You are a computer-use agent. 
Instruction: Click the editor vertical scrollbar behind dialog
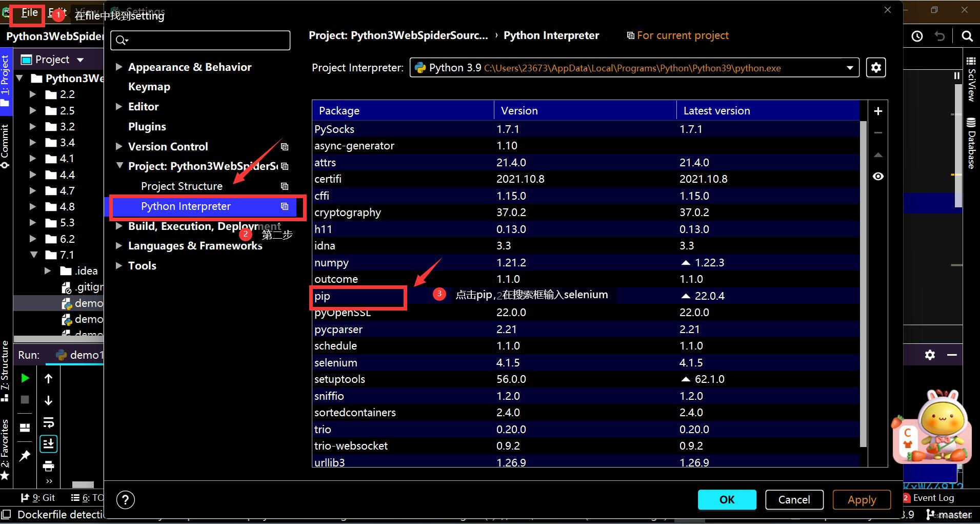click(957, 146)
